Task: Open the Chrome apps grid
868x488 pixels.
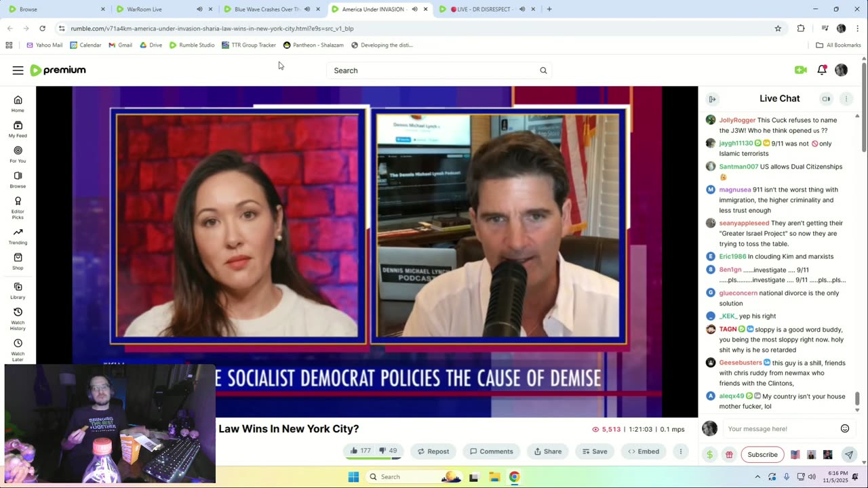Action: tap(9, 45)
